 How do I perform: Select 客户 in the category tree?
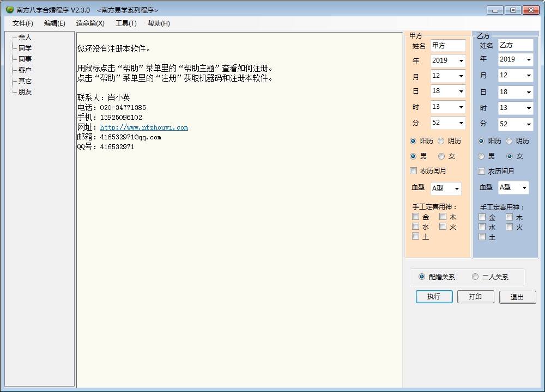25,70
